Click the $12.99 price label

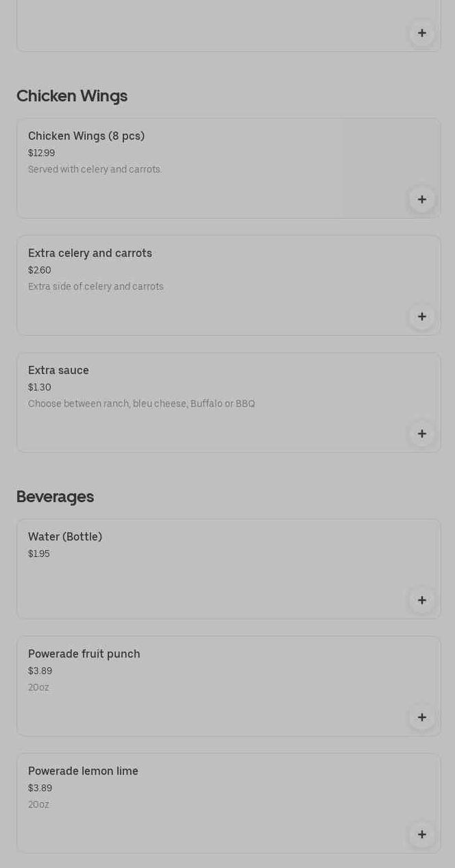point(41,153)
